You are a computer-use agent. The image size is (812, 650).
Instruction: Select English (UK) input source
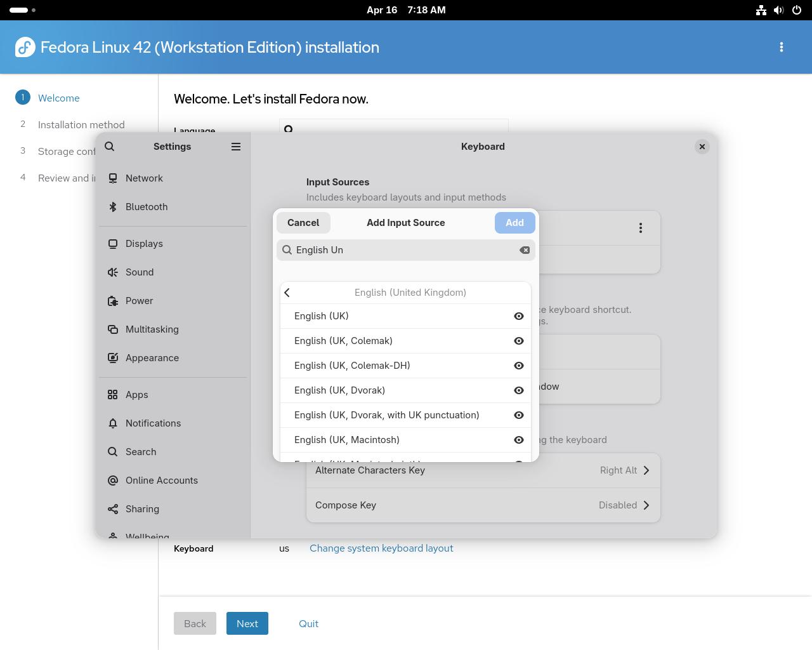click(405, 316)
